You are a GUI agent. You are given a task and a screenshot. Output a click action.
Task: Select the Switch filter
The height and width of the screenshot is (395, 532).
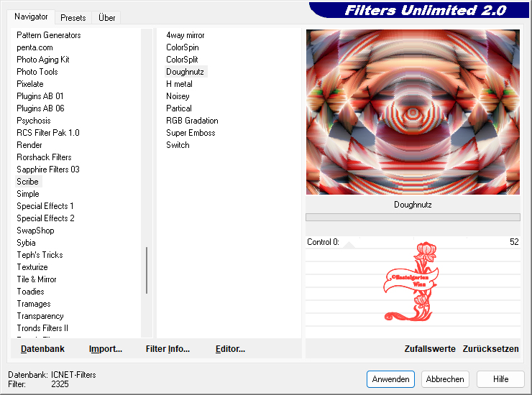[178, 145]
